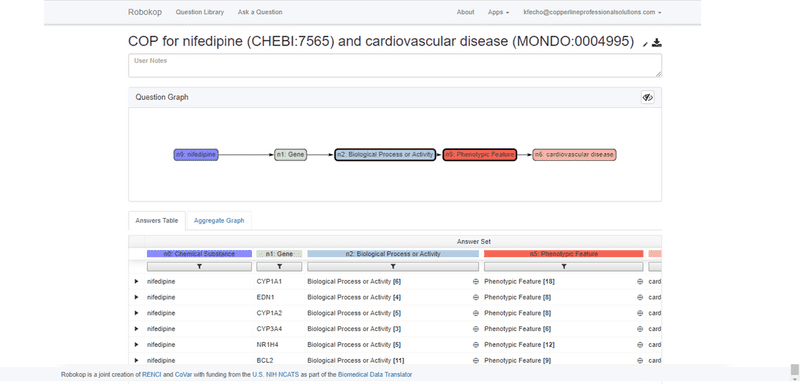
Task: Click the download icon beside the title
Action: tap(657, 43)
